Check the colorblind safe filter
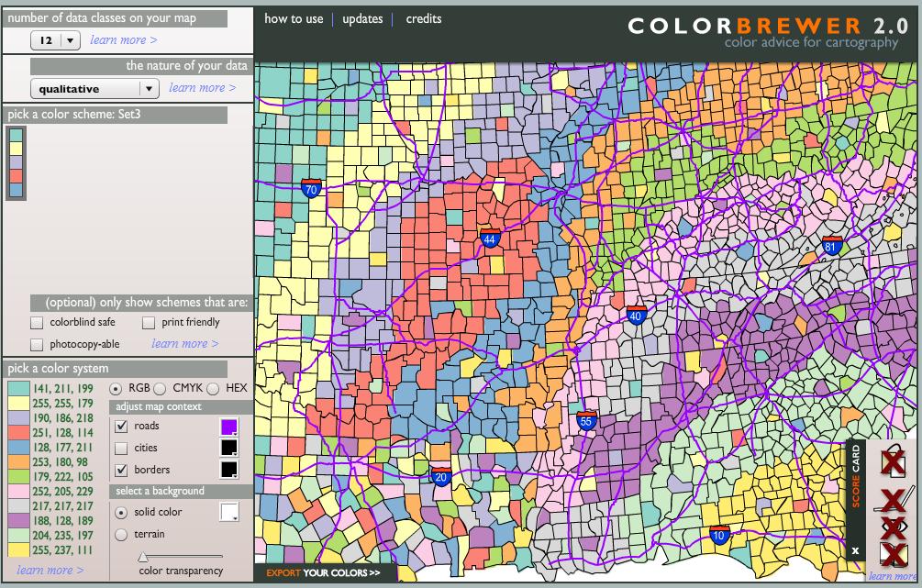 click(x=37, y=322)
